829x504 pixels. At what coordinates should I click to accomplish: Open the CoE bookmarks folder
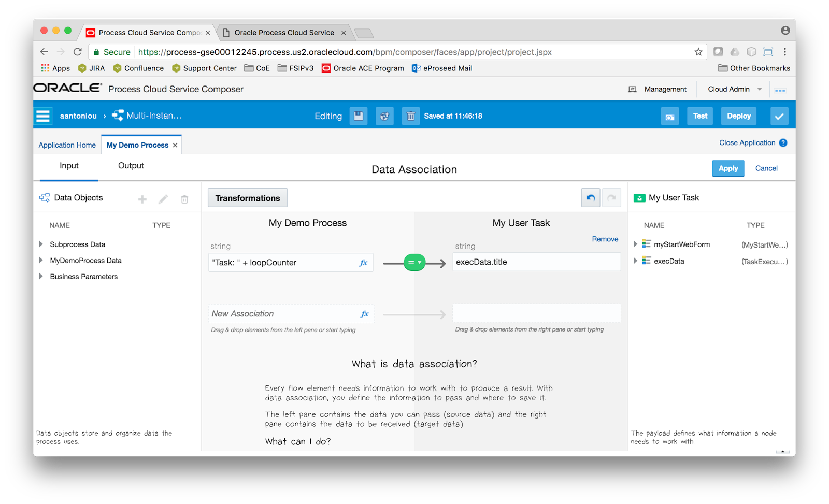(257, 68)
